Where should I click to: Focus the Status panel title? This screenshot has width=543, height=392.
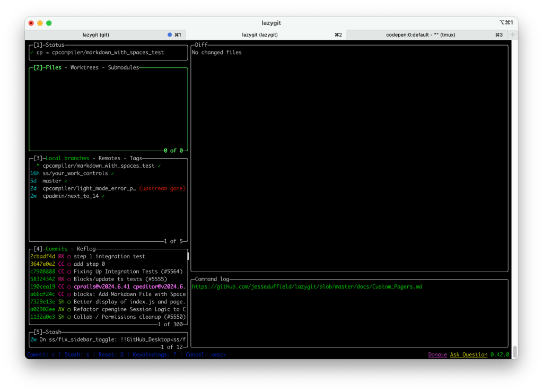pos(55,45)
